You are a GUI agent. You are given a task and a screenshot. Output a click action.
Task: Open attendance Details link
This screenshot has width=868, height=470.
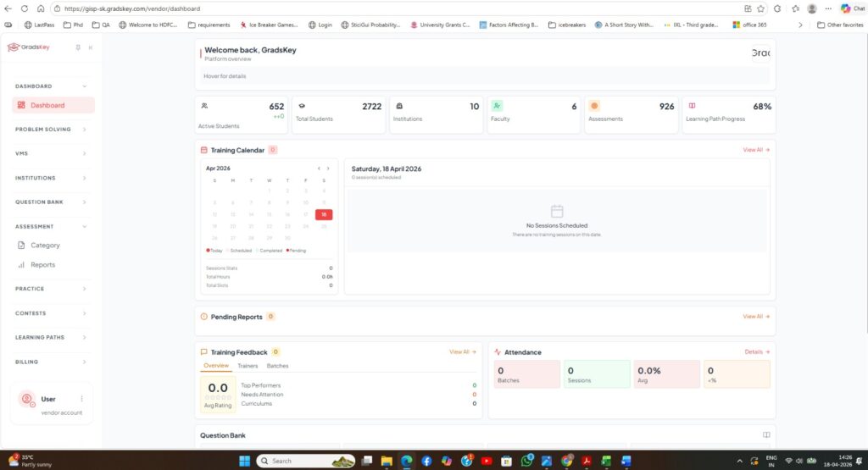click(x=757, y=351)
